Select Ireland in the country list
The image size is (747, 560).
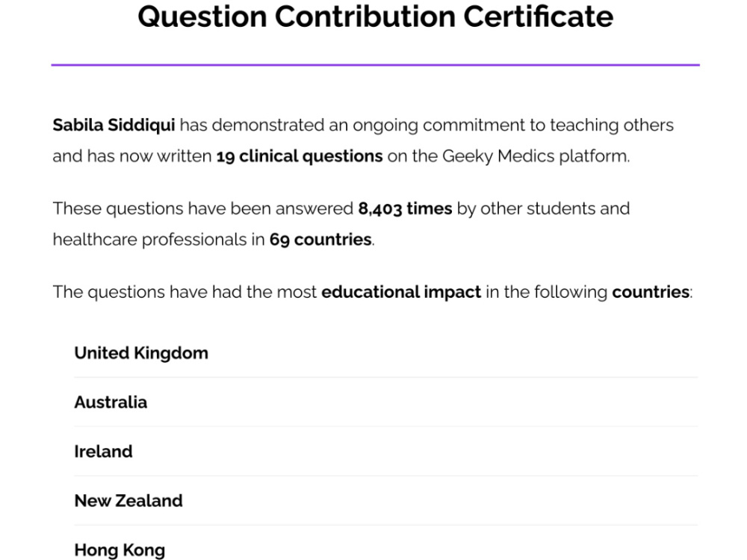[103, 452]
